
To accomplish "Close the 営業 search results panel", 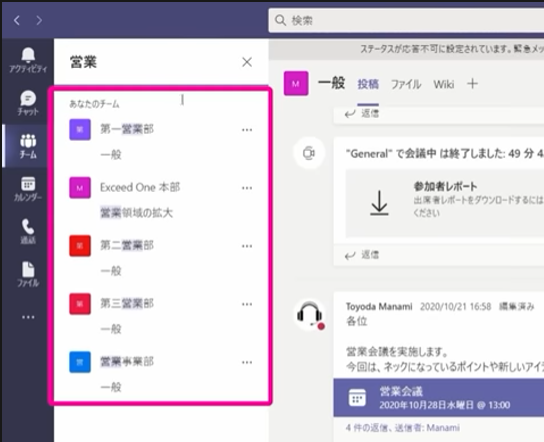I will point(247,62).
